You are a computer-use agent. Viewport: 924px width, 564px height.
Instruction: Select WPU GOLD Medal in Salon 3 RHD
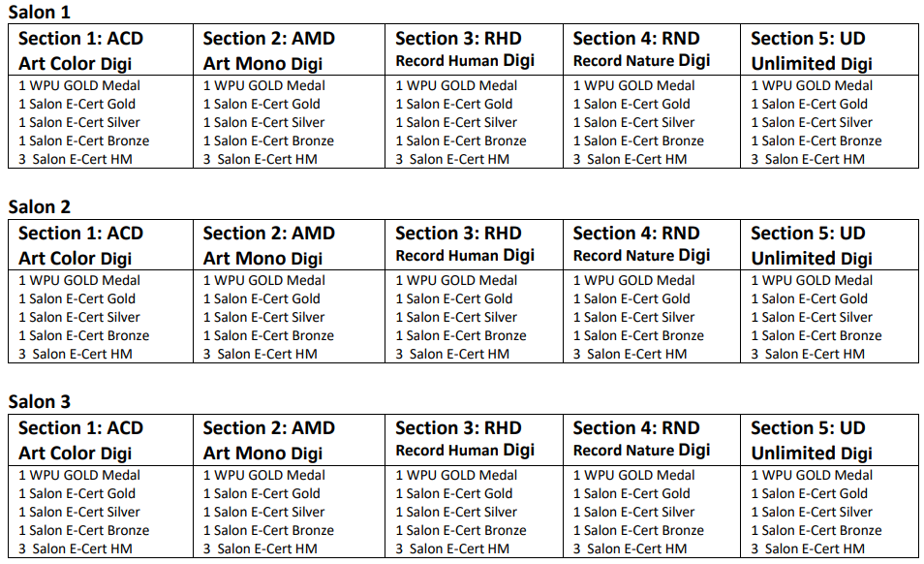pos(457,475)
